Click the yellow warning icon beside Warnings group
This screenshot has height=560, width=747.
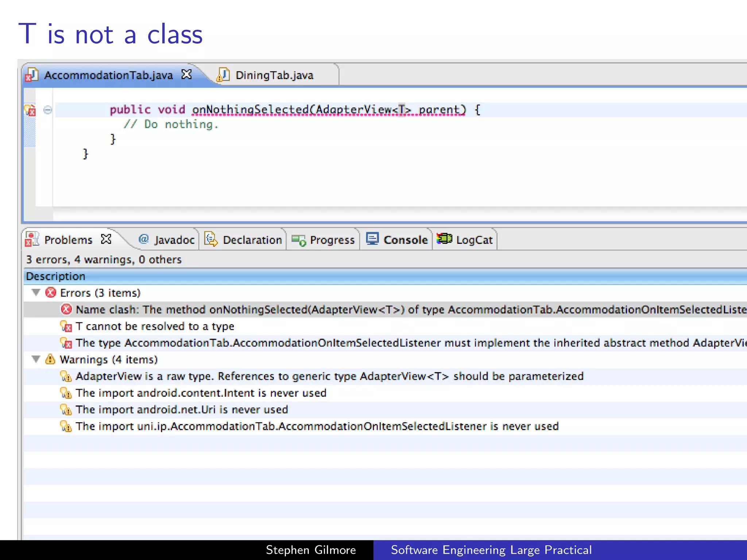point(50,359)
